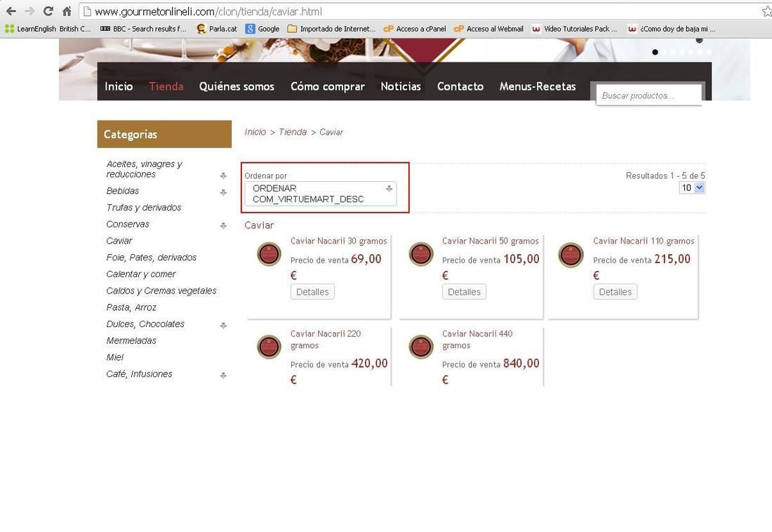Open Café, Infusiones category link
Viewport: 772px width, 532px height.
point(140,374)
